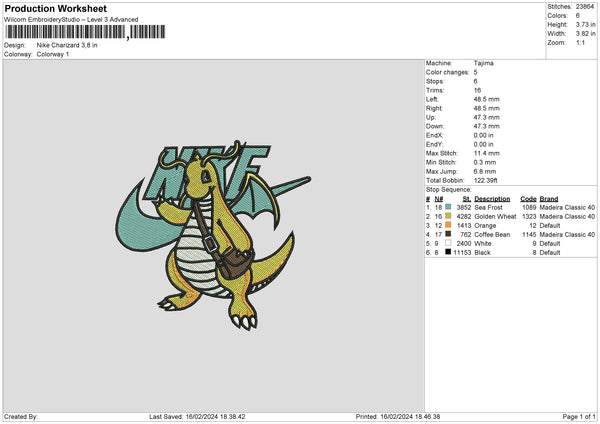The width and height of the screenshot is (600, 424).
Task: Click the Up value 47.3 mm
Action: pyautogui.click(x=486, y=117)
